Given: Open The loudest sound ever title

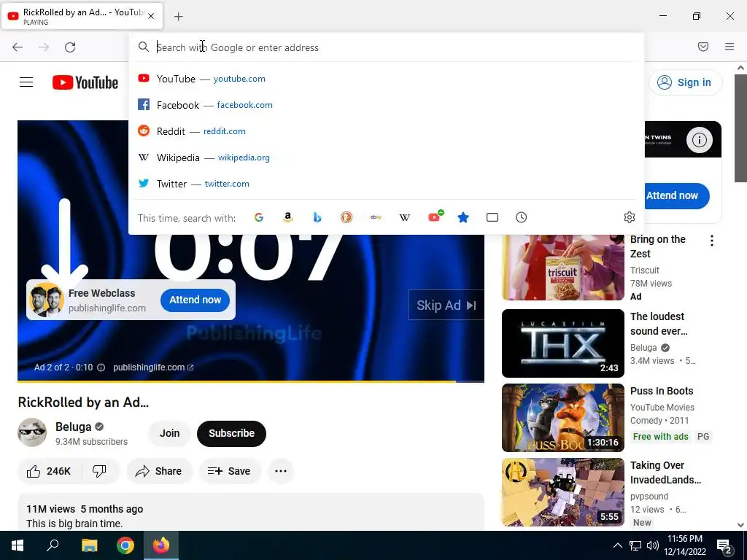Looking at the screenshot, I should click(659, 324).
